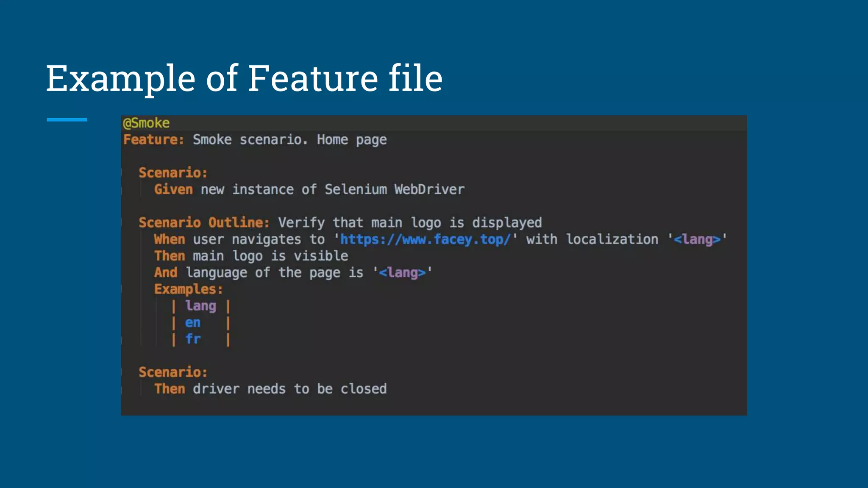
Task: Click the https://www.facey.top/ URL link
Action: tap(426, 239)
